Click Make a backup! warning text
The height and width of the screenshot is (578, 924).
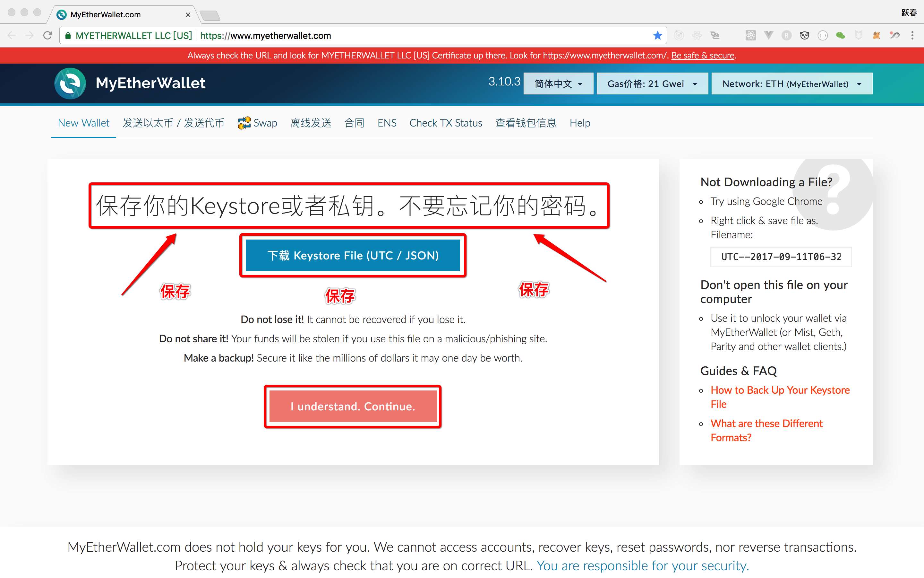pyautogui.click(x=218, y=358)
